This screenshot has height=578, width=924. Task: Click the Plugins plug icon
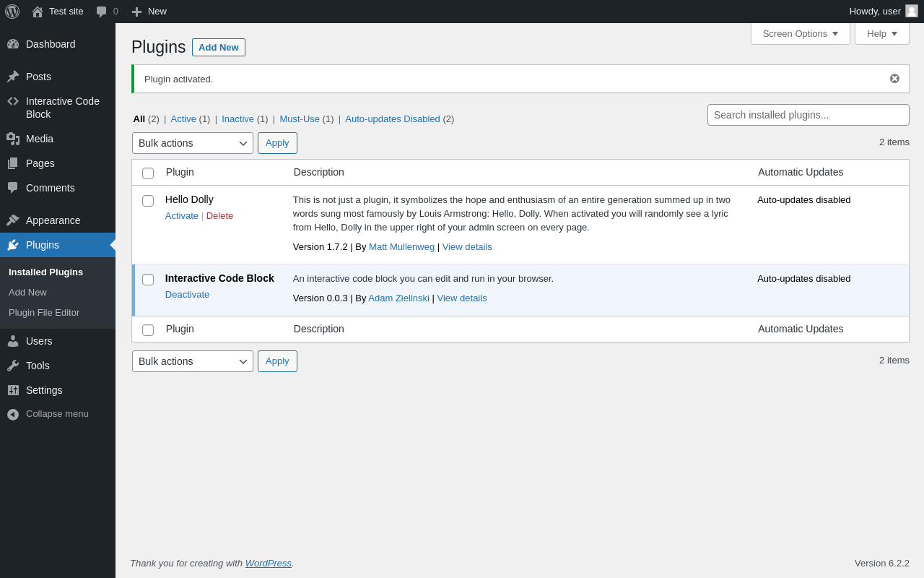tap(13, 245)
